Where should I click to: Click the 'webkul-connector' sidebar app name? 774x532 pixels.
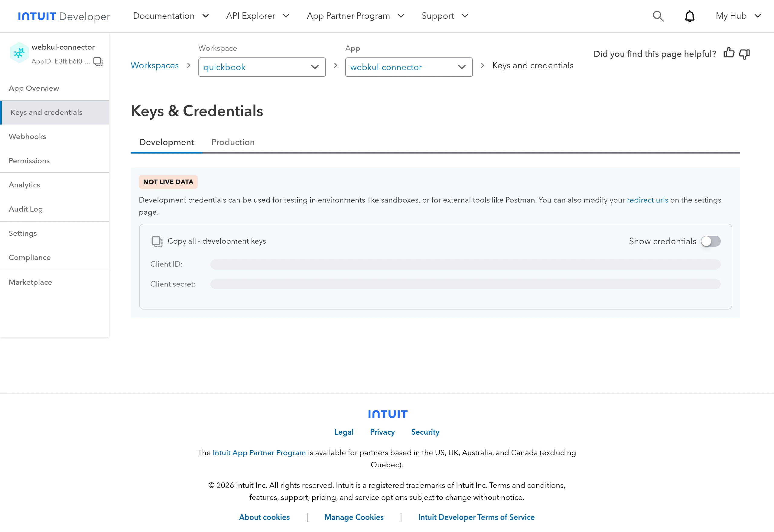(63, 47)
